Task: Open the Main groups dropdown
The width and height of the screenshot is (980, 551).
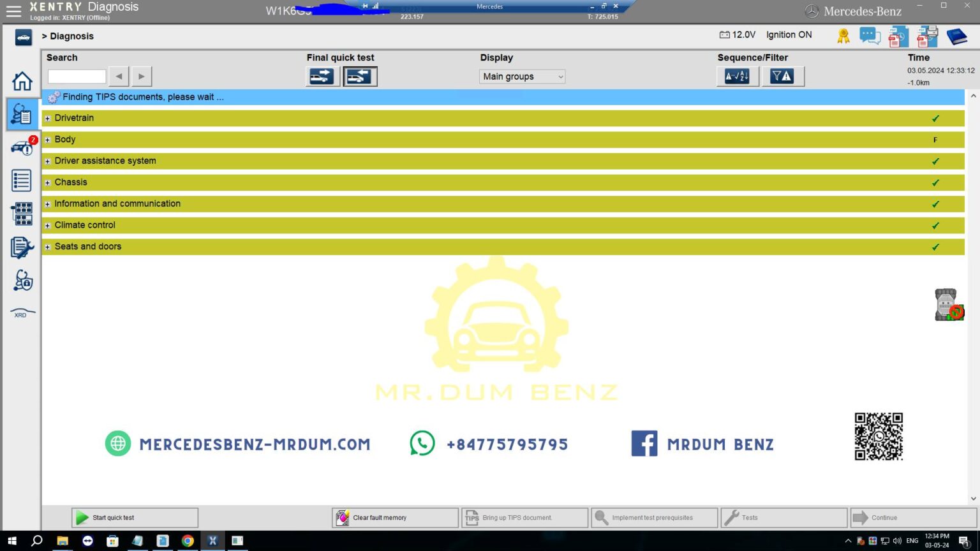Action: click(x=521, y=76)
